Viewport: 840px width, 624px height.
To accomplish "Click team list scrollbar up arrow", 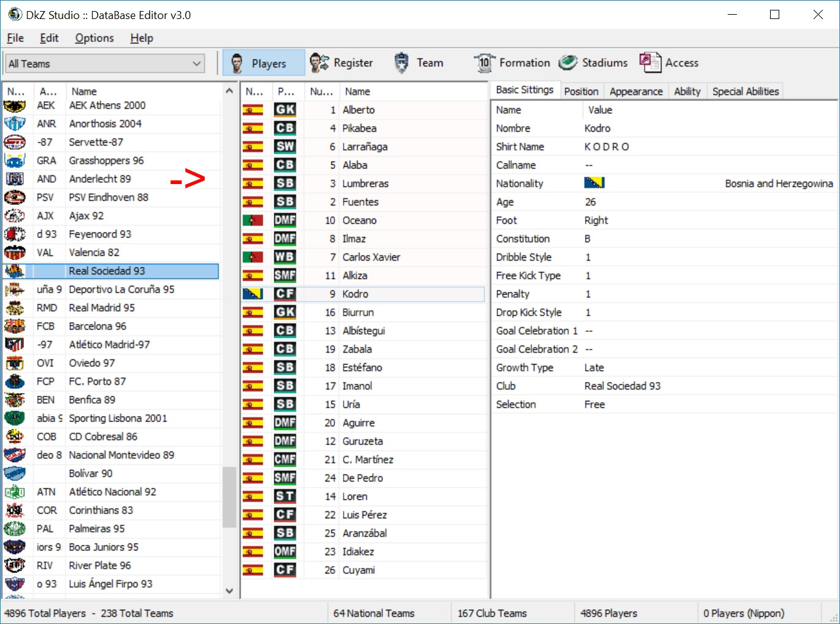I will (229, 91).
